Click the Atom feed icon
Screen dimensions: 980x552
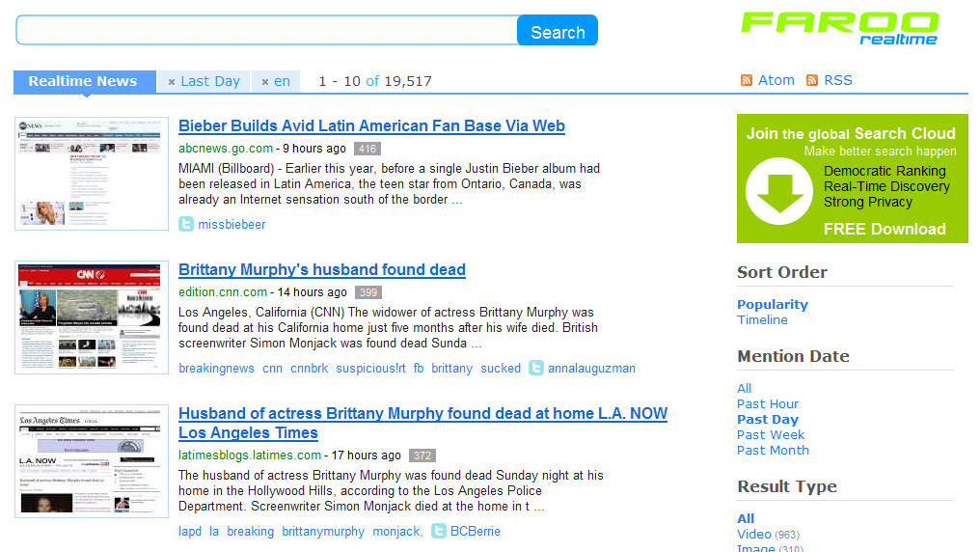point(747,81)
